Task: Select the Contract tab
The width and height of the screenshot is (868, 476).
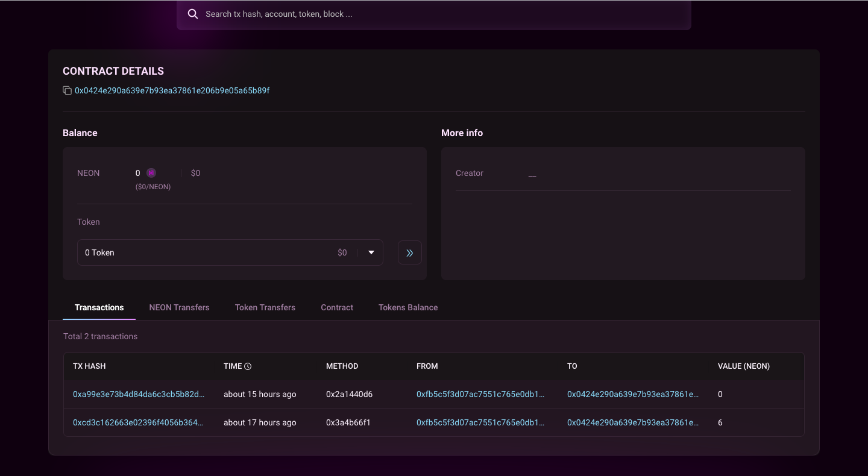Action: (x=336, y=307)
